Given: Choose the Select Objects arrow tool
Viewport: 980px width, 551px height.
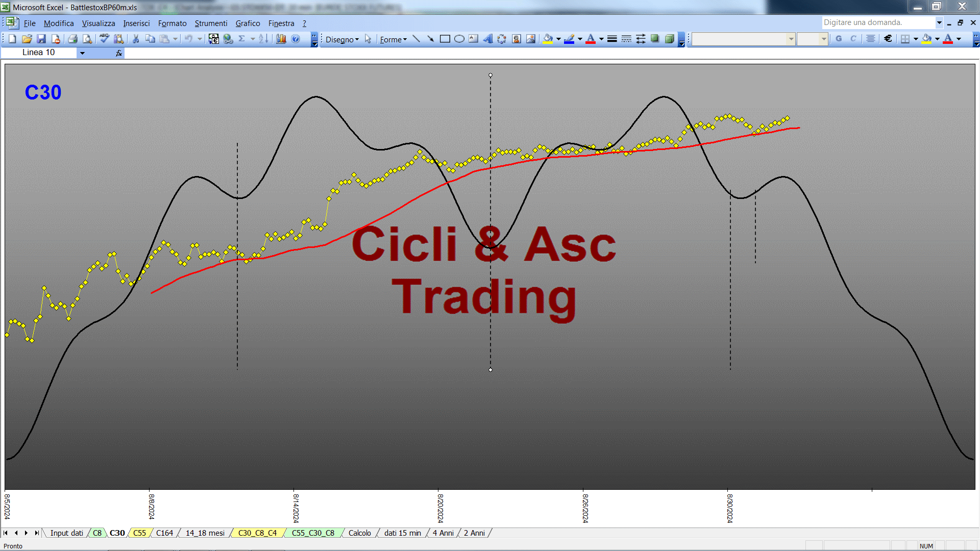Looking at the screenshot, I should click(368, 39).
